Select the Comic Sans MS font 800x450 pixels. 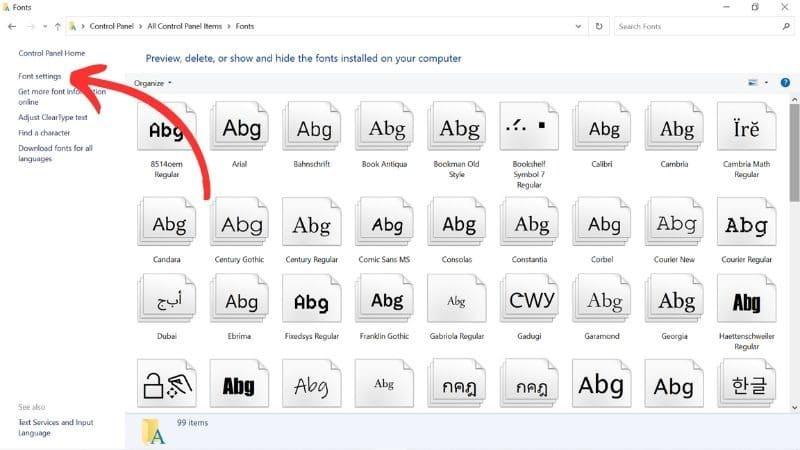tap(384, 222)
